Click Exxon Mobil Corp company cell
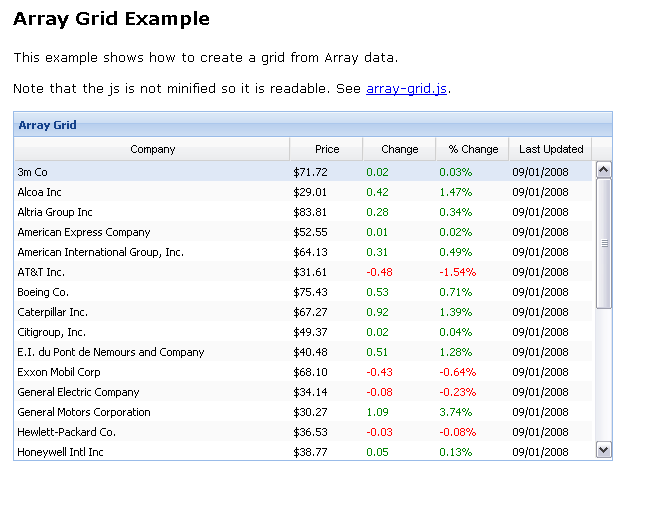The width and height of the screenshot is (659, 519). [59, 372]
